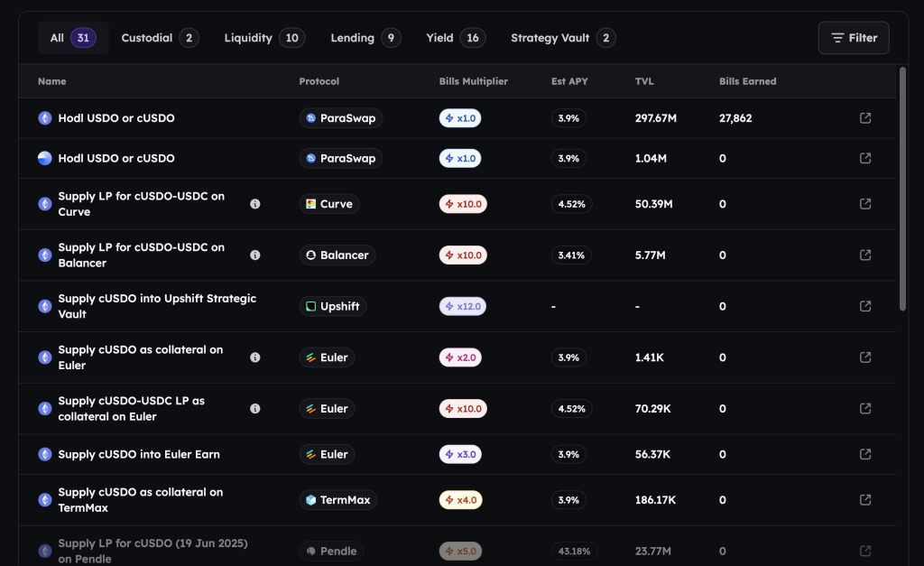Click the Upshift protocol badge
924x566 pixels.
point(332,306)
